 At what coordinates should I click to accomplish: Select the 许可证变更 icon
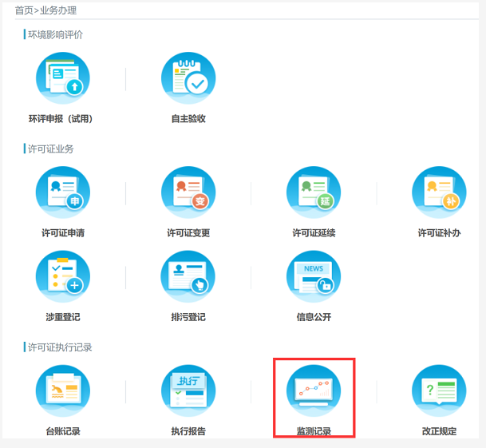188,193
